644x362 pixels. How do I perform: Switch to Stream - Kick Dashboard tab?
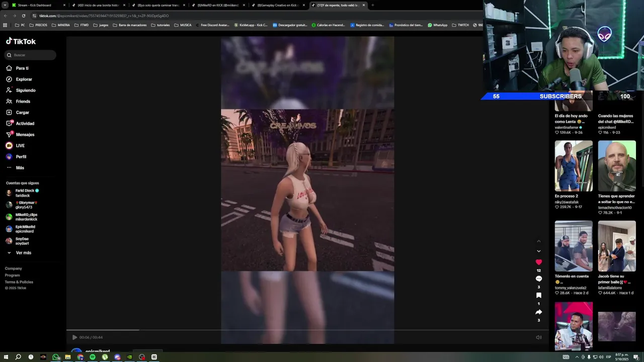point(38,5)
